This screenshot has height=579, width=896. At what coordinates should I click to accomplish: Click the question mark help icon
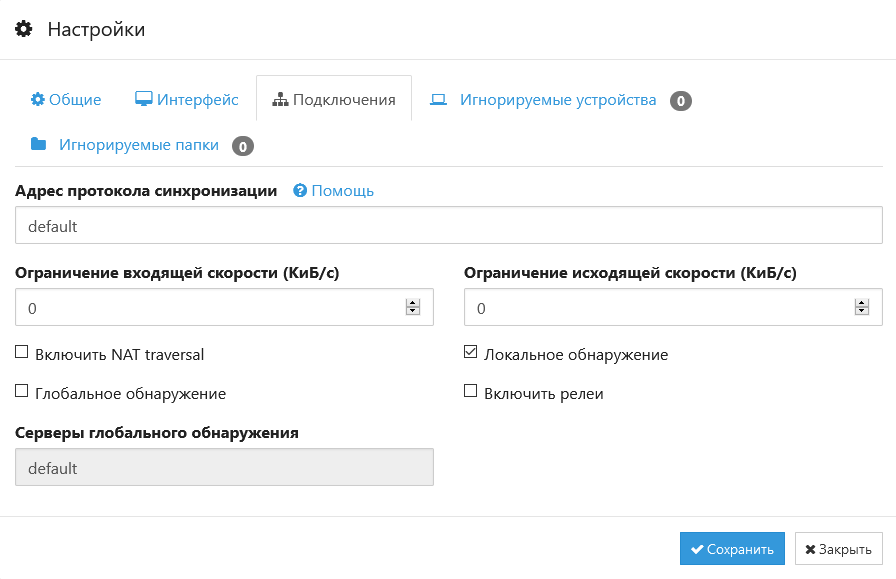(x=300, y=190)
